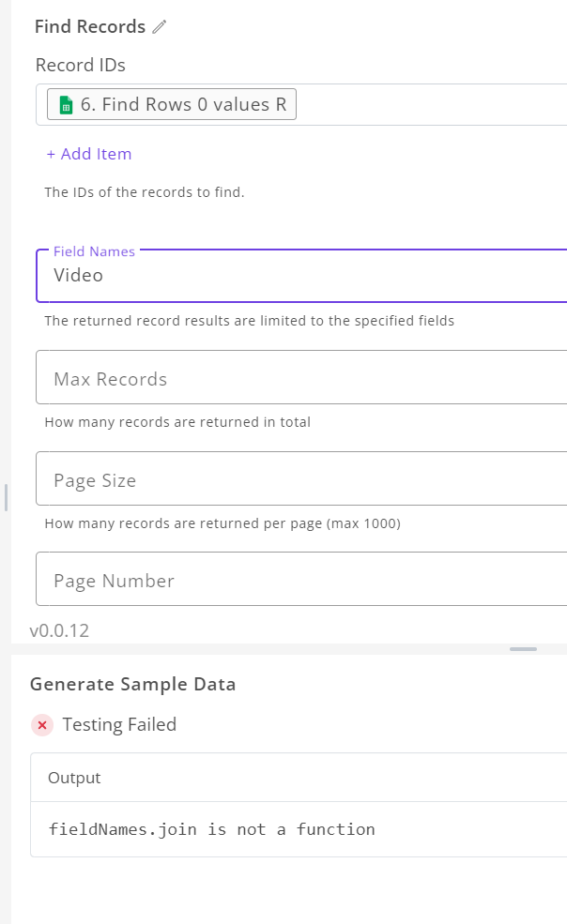Focus the Field Names input containing Video
This screenshot has width=567, height=924.
(x=301, y=276)
